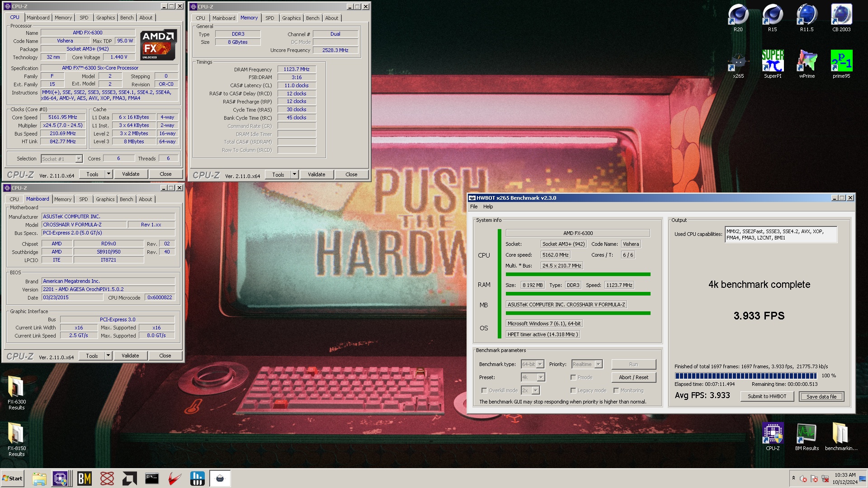Open the BM app in taskbar
Image resolution: width=868 pixels, height=488 pixels.
pyautogui.click(x=84, y=479)
